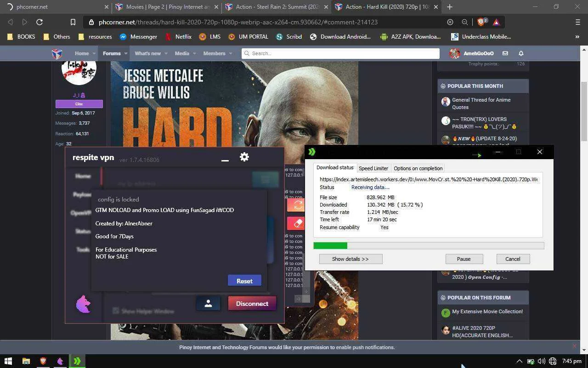The image size is (588, 368).
Task: Show more bookmarks overflow chevron
Action: [x=577, y=37]
